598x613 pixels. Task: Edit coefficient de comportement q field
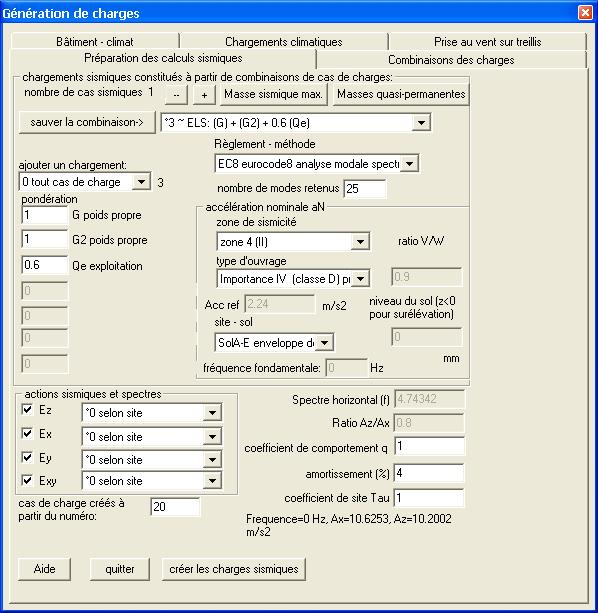(x=429, y=446)
